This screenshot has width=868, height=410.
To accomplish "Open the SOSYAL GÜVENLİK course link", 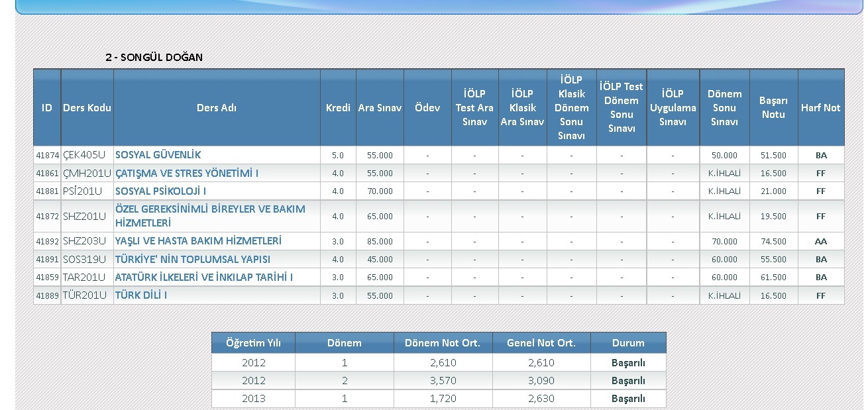I will coord(158,155).
